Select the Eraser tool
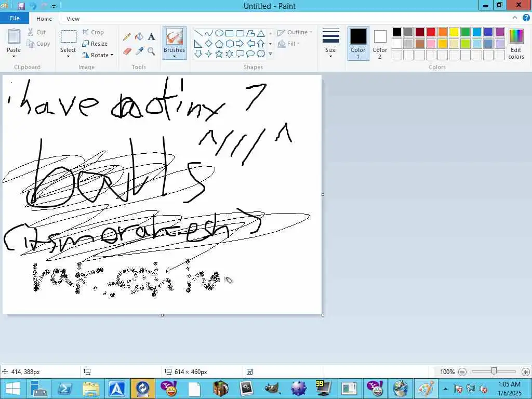 [x=127, y=51]
